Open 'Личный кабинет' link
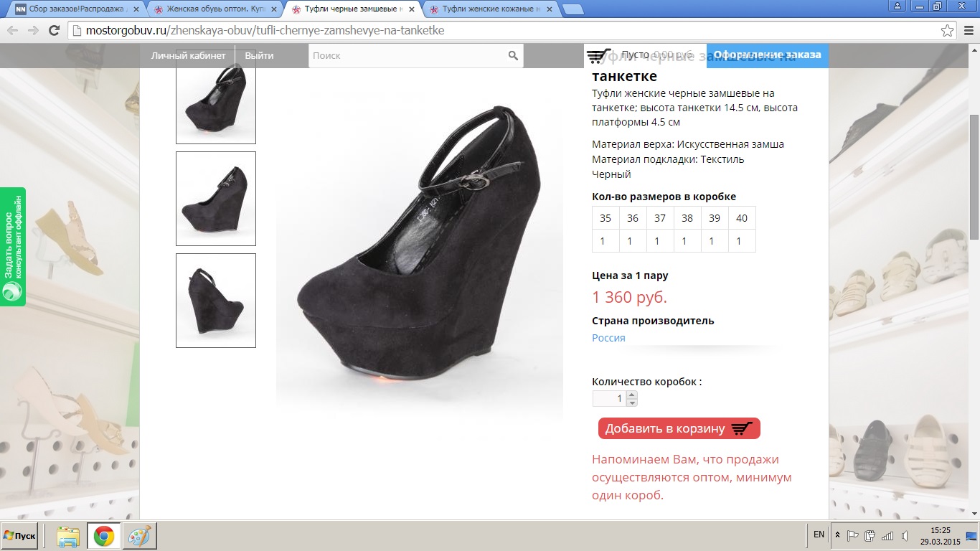Viewport: 980px width, 551px height. 188,55
